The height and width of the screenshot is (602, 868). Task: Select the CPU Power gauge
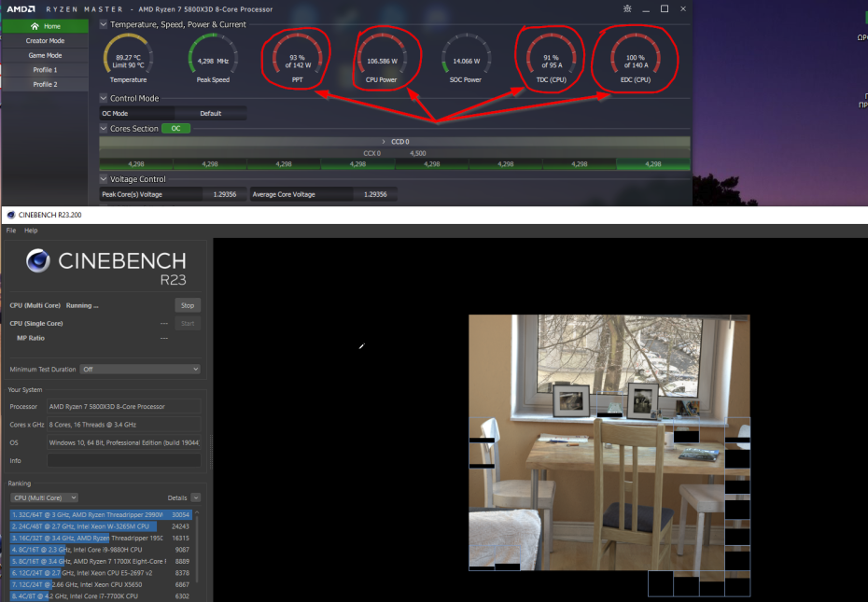pyautogui.click(x=382, y=58)
